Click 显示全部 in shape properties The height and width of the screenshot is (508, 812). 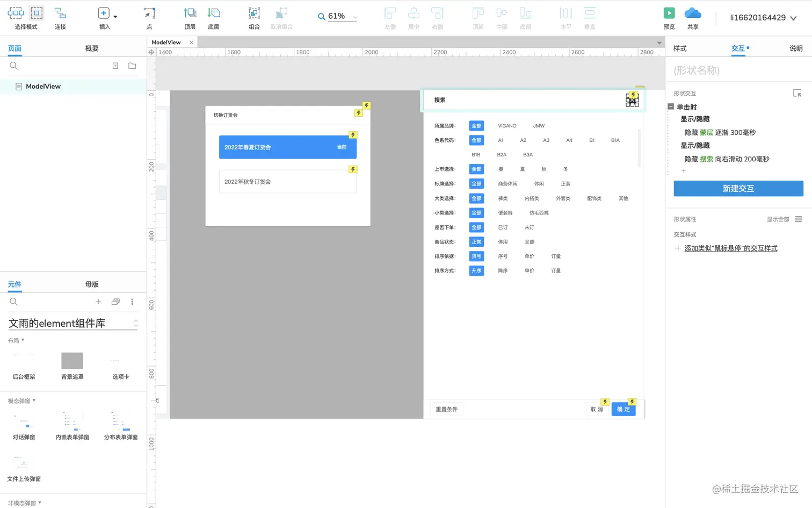click(778, 219)
